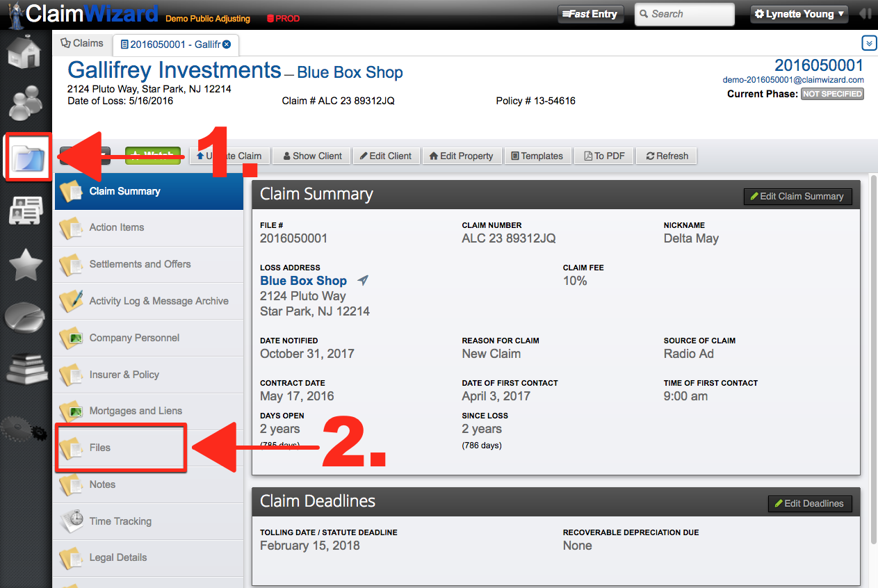Click into the Search field

tap(683, 14)
